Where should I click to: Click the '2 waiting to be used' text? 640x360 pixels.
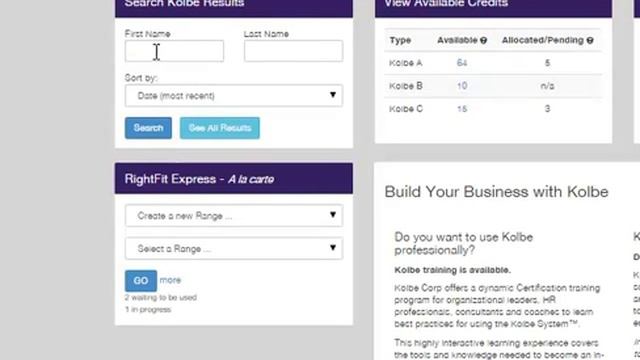click(x=161, y=298)
